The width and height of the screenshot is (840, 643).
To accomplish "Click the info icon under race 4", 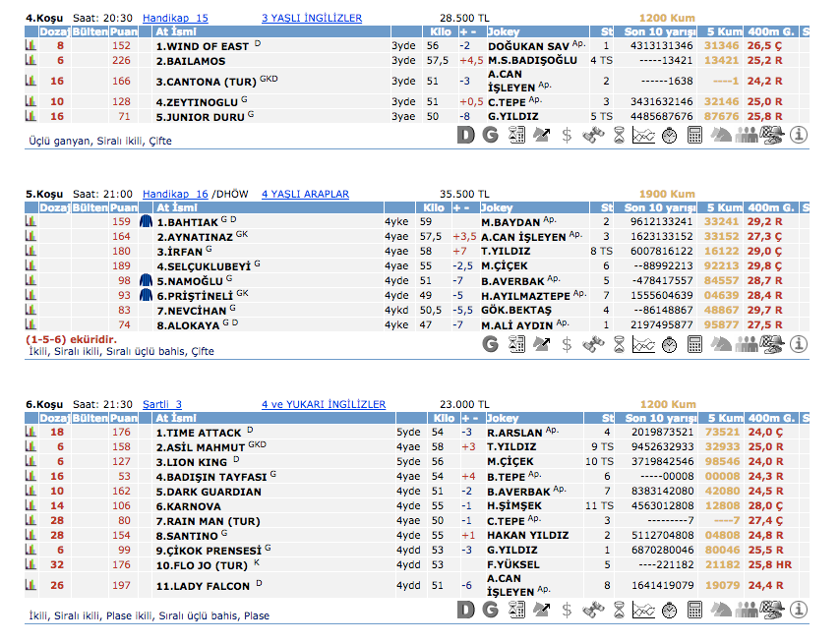I will click(798, 136).
